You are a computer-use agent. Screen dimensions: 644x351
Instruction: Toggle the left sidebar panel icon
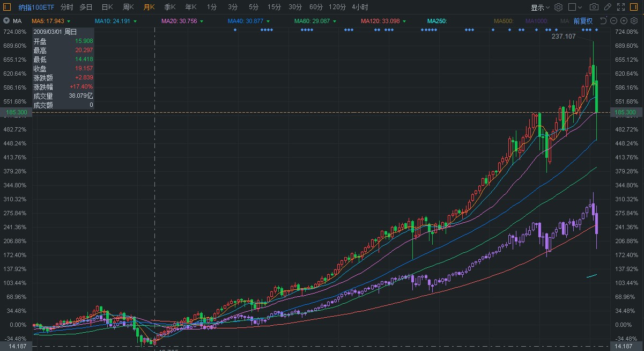pos(7,7)
